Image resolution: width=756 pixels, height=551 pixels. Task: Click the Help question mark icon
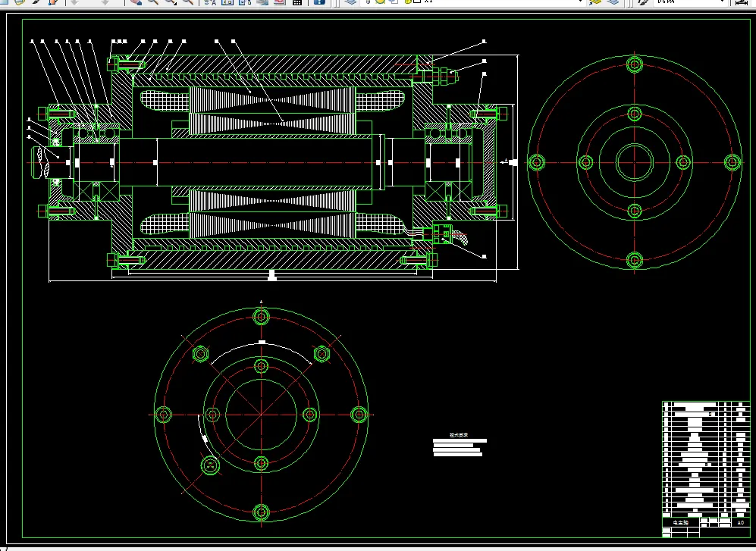[x=319, y=2]
